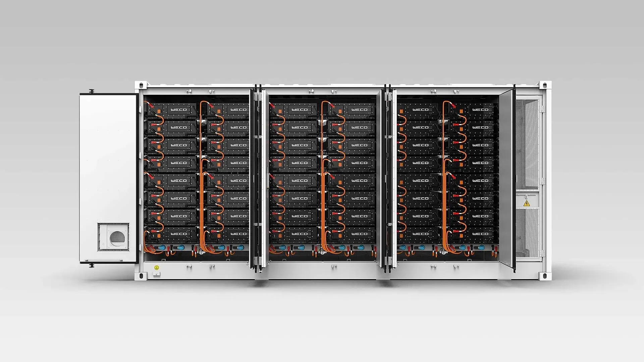Select the upper mesh ventilation panel
Viewport: 644px width, 362px height.
point(527,144)
